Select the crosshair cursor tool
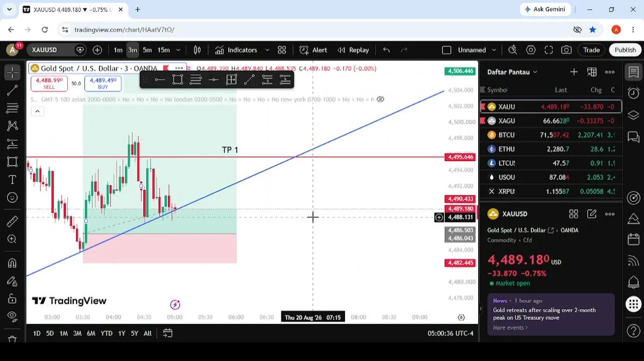Viewport: 644px width, 361px height. pyautogui.click(x=13, y=72)
